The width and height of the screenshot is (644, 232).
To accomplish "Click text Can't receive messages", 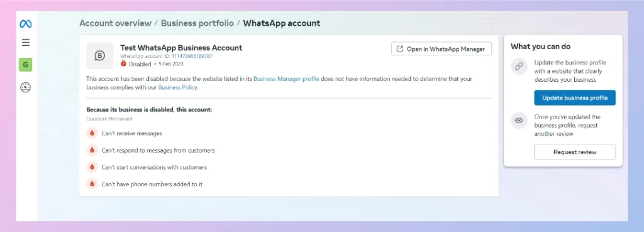I will tap(131, 133).
